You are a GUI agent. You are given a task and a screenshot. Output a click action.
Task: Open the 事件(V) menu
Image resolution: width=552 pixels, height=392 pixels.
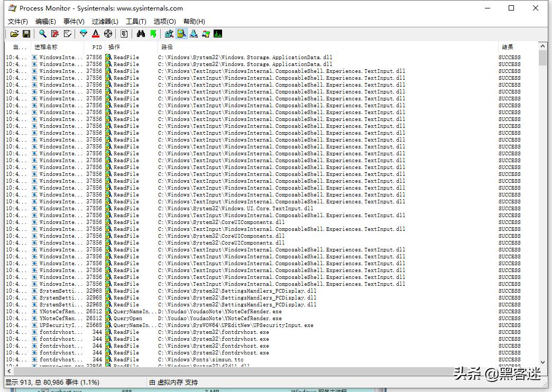tap(73, 22)
